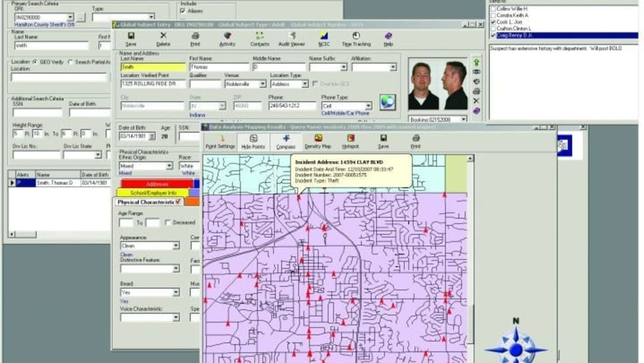
Task: Toggle the Aliases checkbox
Action: [x=183, y=11]
